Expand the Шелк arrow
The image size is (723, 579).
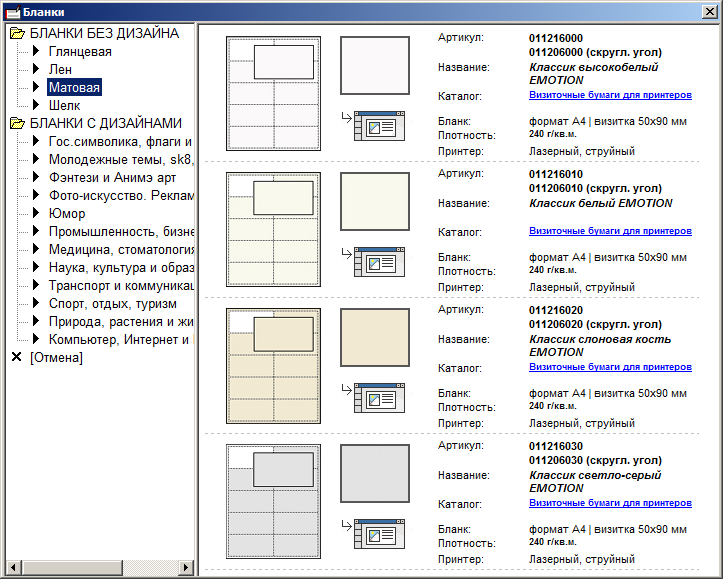pyautogui.click(x=36, y=105)
